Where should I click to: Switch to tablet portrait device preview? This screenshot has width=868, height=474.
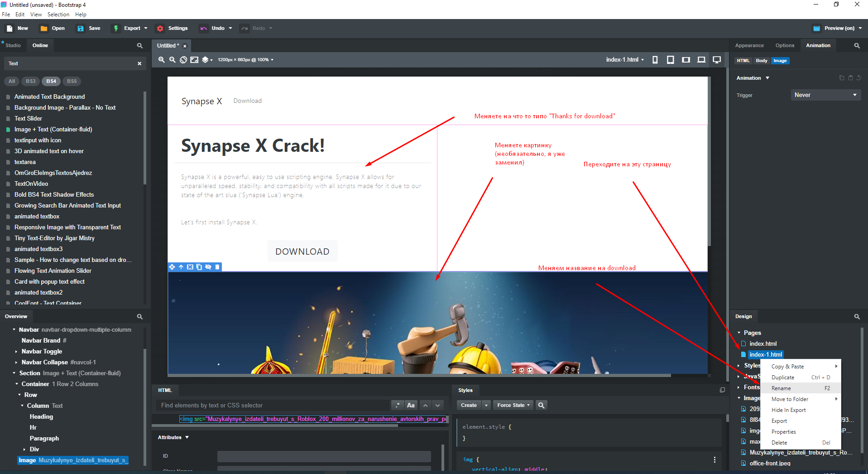point(671,60)
